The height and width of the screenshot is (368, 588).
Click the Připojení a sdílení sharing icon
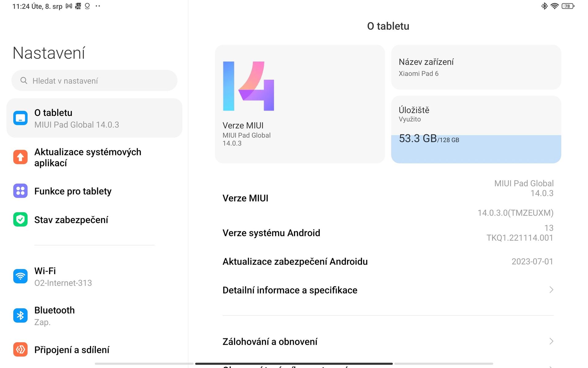click(20, 350)
